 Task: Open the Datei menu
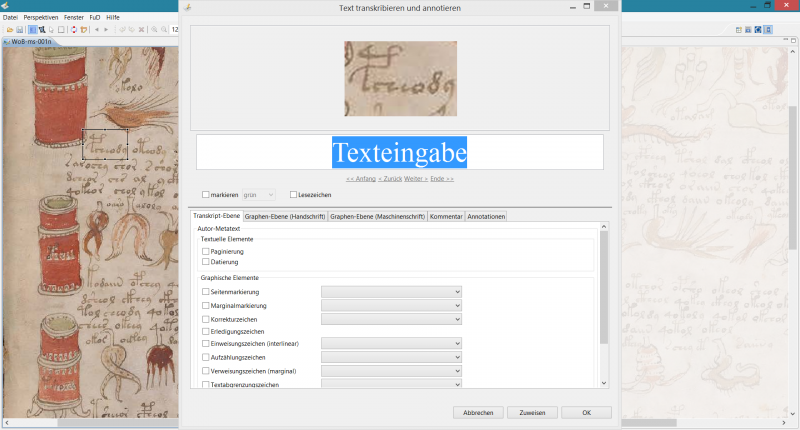(10, 17)
